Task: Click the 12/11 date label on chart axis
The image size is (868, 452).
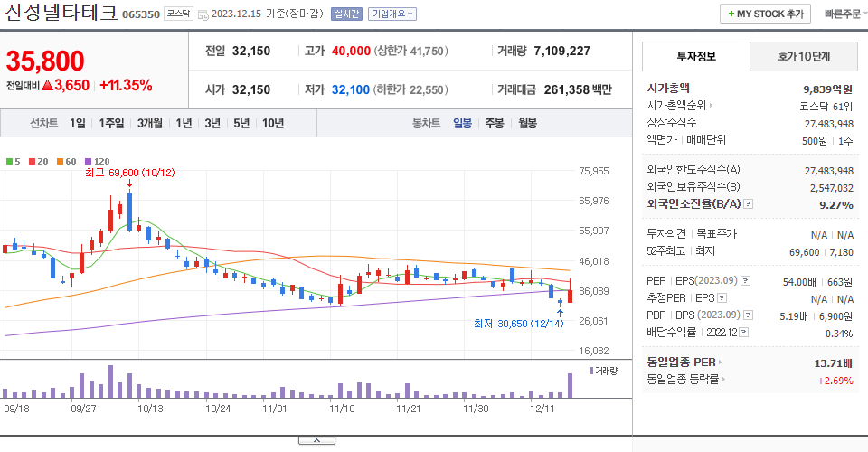Action: click(542, 409)
